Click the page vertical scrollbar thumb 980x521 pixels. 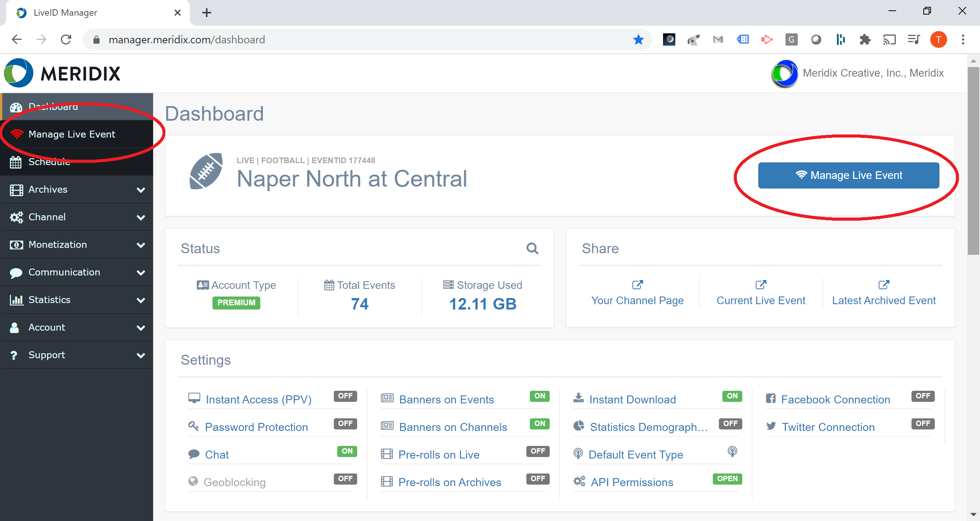coord(973,161)
